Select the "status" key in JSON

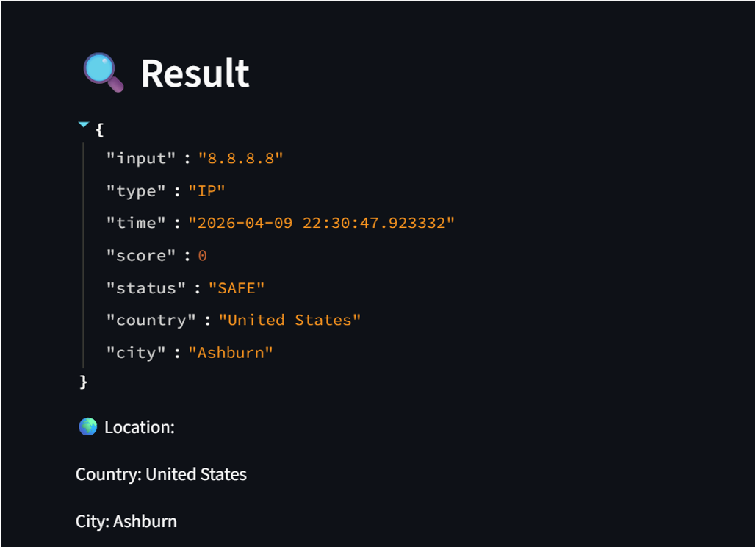tap(145, 287)
